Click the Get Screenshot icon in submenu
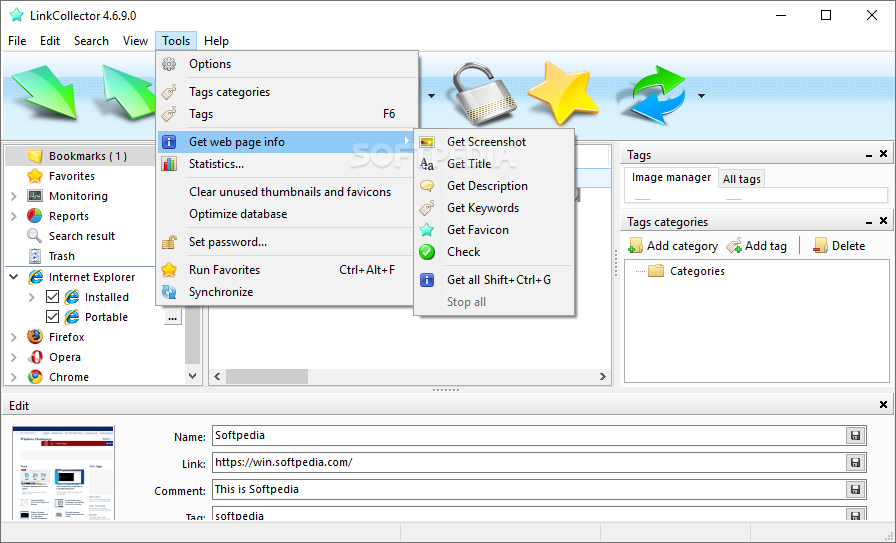Image resolution: width=896 pixels, height=543 pixels. [x=427, y=142]
